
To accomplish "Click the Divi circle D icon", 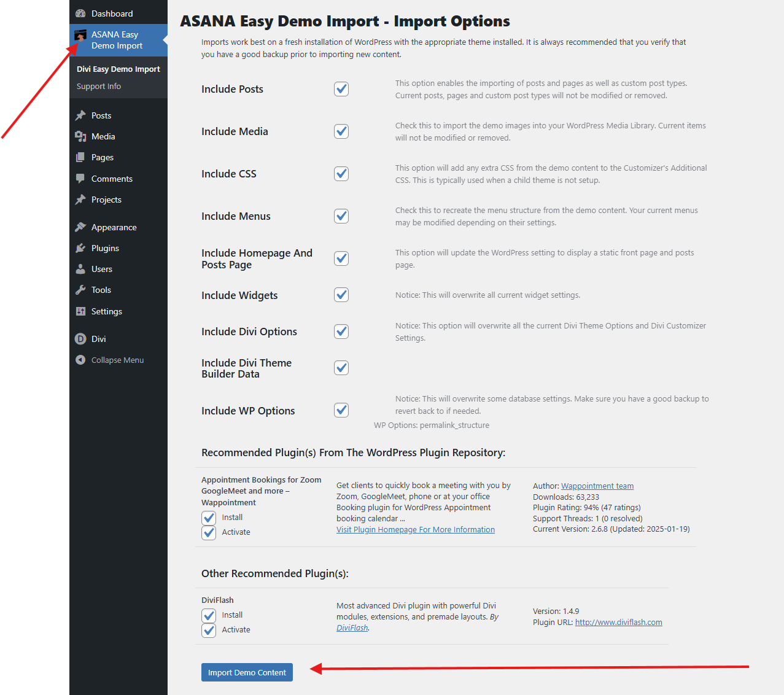I will pos(80,339).
